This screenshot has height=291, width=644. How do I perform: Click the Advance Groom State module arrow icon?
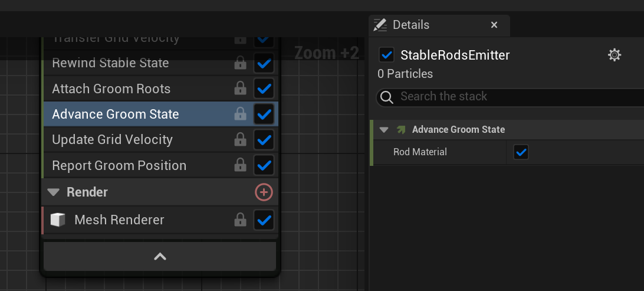click(401, 130)
